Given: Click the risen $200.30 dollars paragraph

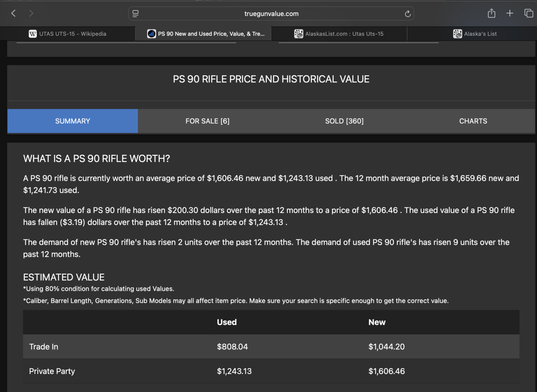Looking at the screenshot, I should (269, 216).
